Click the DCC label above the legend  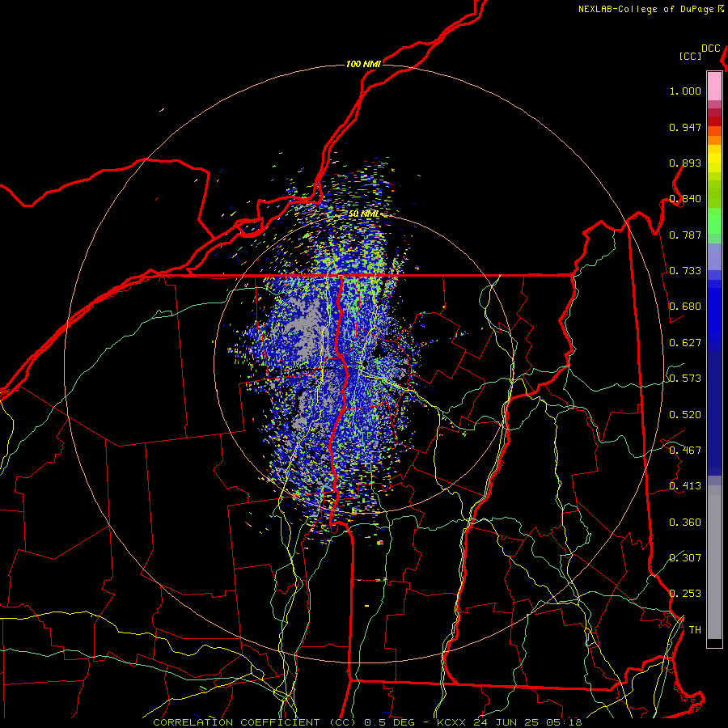[x=710, y=49]
